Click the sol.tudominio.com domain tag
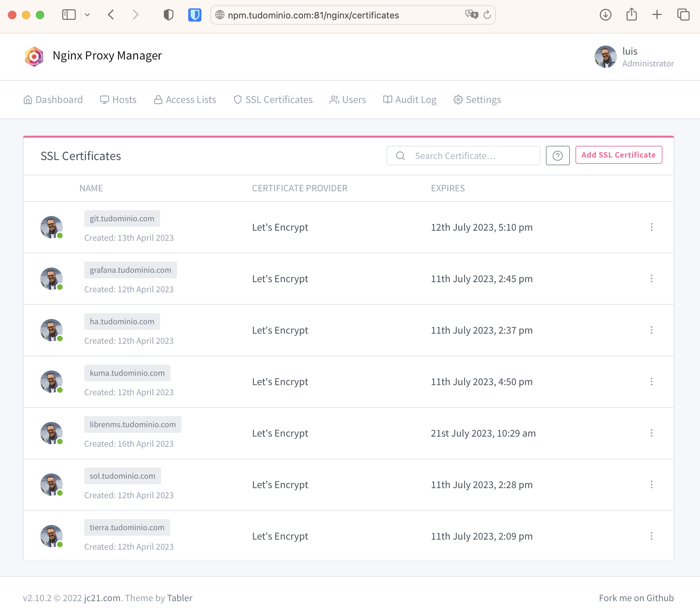 pos(122,476)
